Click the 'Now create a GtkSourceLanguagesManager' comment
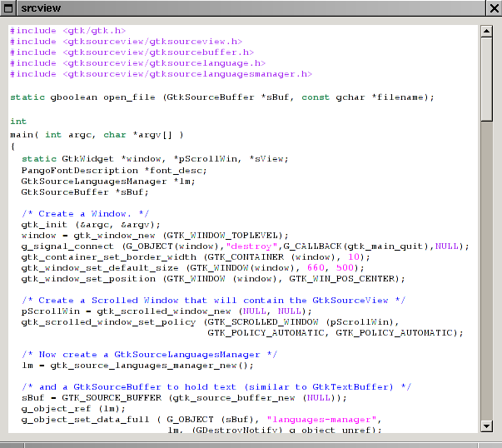Image resolution: width=502 pixels, height=448 pixels. click(x=149, y=355)
